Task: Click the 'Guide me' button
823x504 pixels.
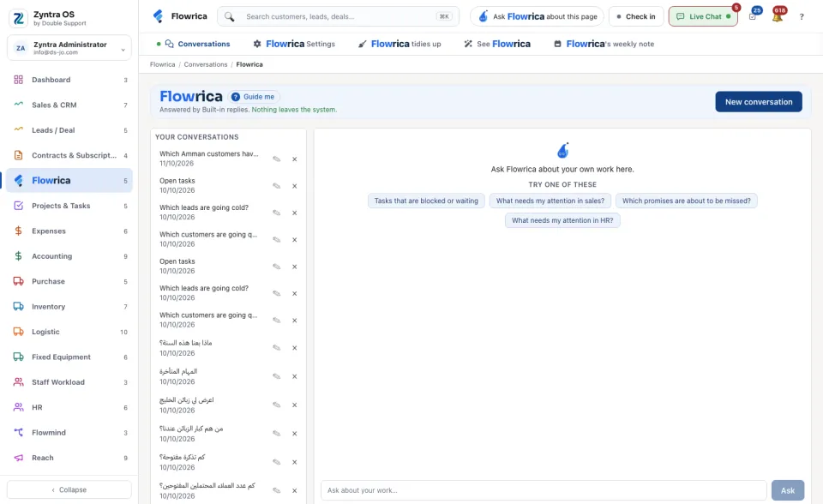Action: 254,97
